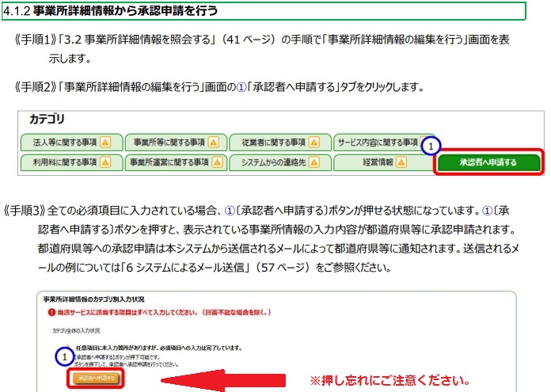551x392 pixels.
Task: Click the 示します。 line of step 1
Action: (70, 59)
